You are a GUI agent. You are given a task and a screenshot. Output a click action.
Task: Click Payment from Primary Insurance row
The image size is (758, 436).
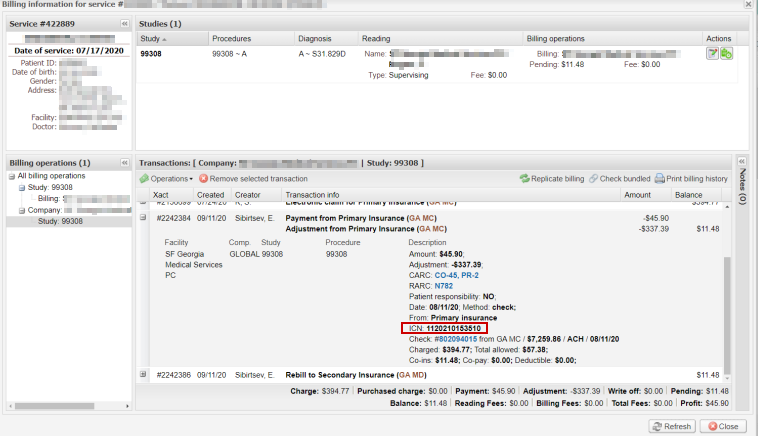click(361, 218)
